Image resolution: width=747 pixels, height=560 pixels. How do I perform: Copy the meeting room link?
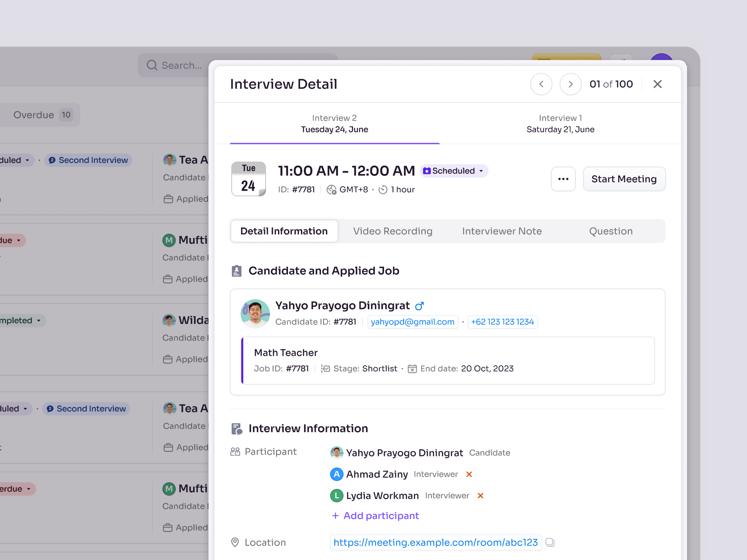pyautogui.click(x=550, y=542)
